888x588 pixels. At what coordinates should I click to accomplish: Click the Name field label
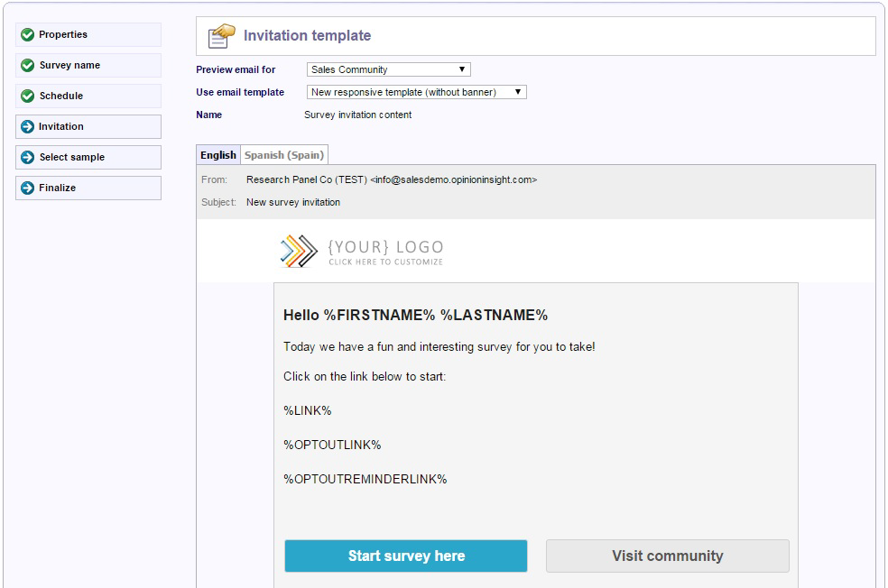coord(209,115)
